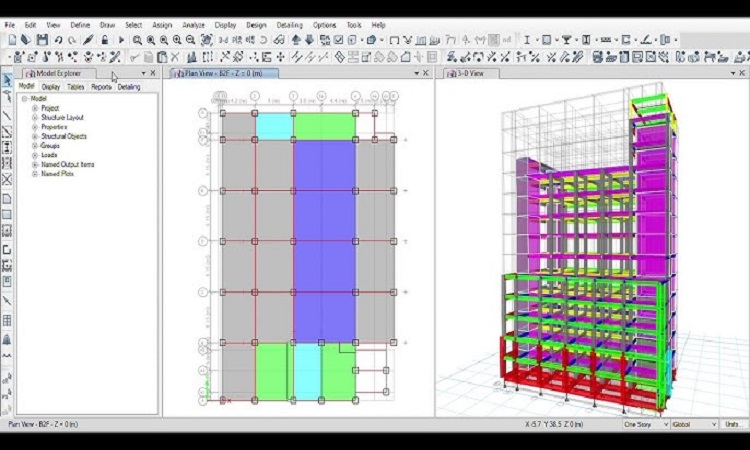Click the Run Analysis play icon
Screen dimensions: 750x450
click(122, 40)
